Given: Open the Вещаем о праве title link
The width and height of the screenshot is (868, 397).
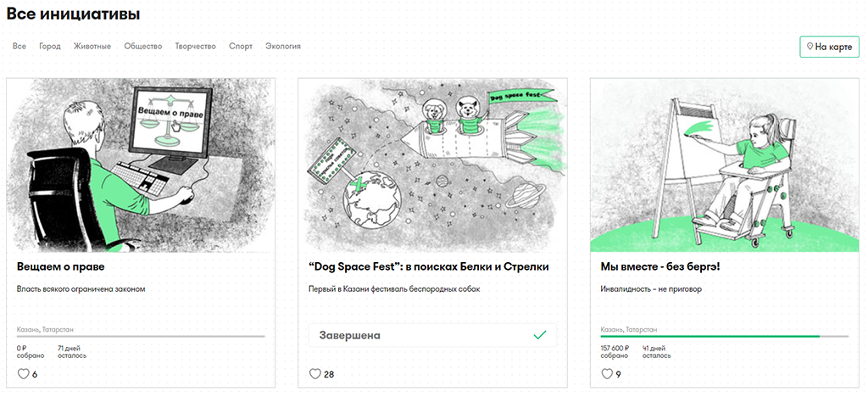Looking at the screenshot, I should [x=61, y=266].
